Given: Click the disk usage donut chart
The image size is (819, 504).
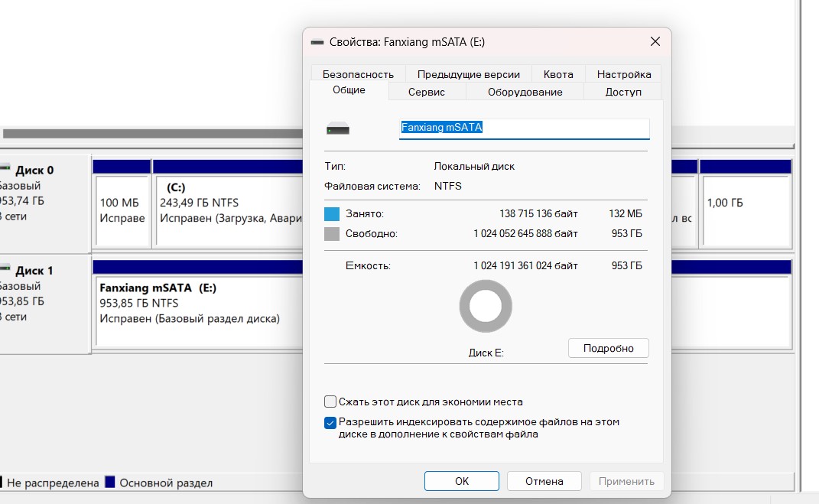Looking at the screenshot, I should coord(486,306).
